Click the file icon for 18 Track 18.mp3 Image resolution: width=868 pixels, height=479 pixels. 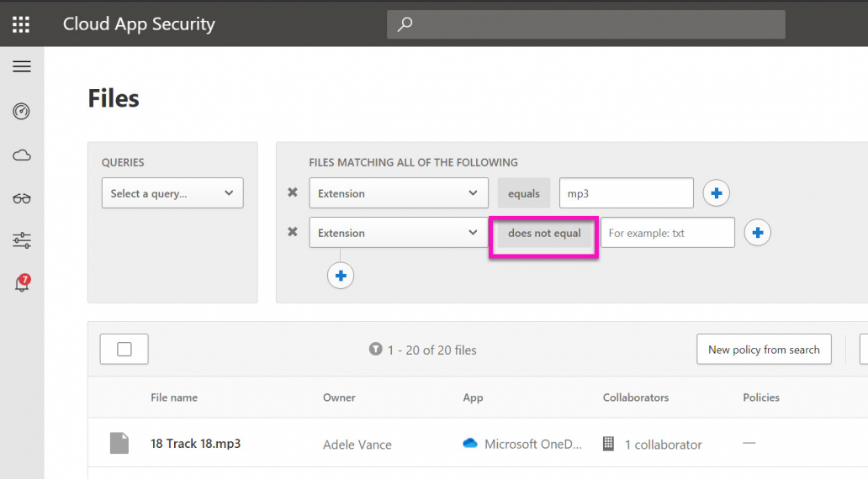click(119, 443)
